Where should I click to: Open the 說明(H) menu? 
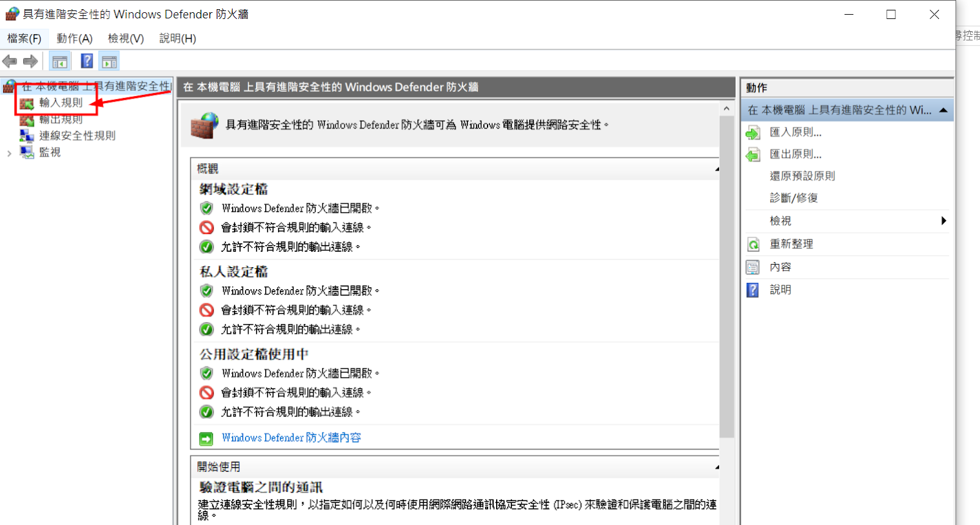[178, 39]
